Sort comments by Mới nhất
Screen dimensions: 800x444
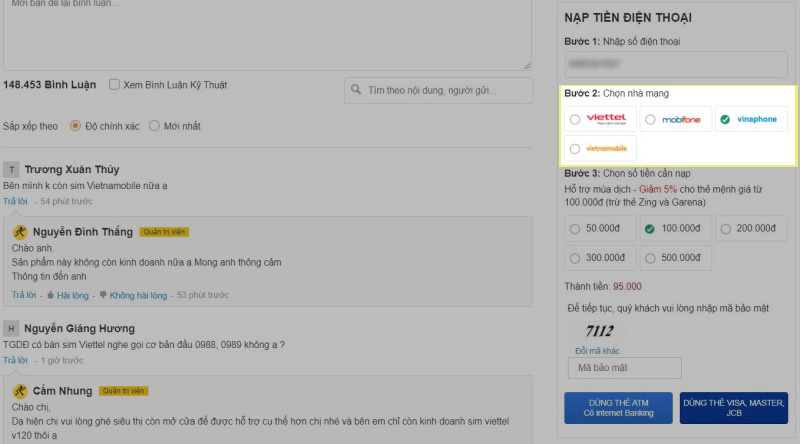click(x=154, y=126)
